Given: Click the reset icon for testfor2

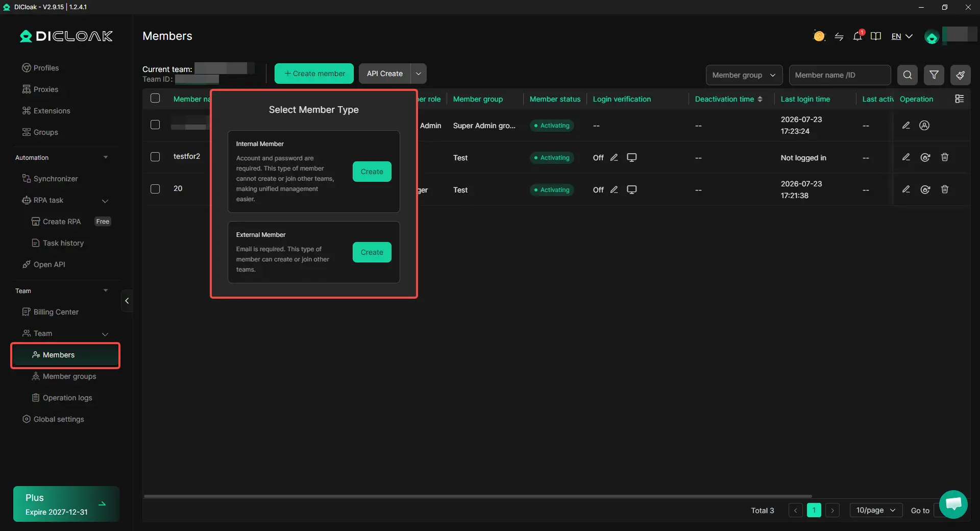Looking at the screenshot, I should [925, 157].
